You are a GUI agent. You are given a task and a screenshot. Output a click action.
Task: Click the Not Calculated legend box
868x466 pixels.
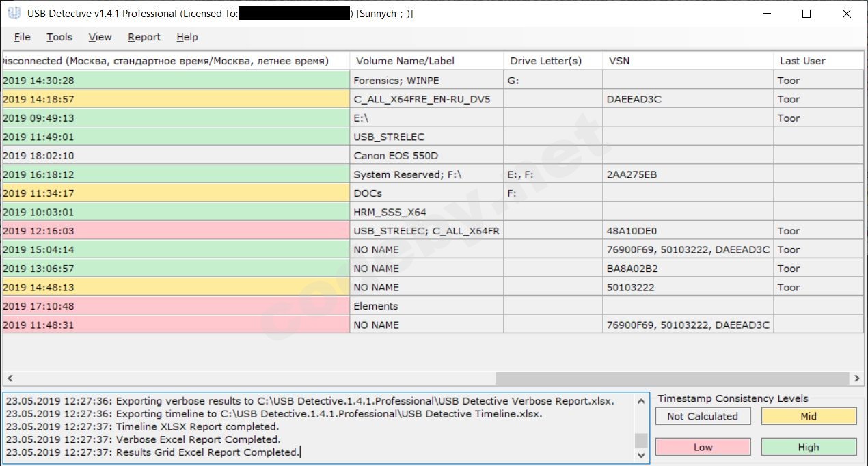pyautogui.click(x=703, y=416)
